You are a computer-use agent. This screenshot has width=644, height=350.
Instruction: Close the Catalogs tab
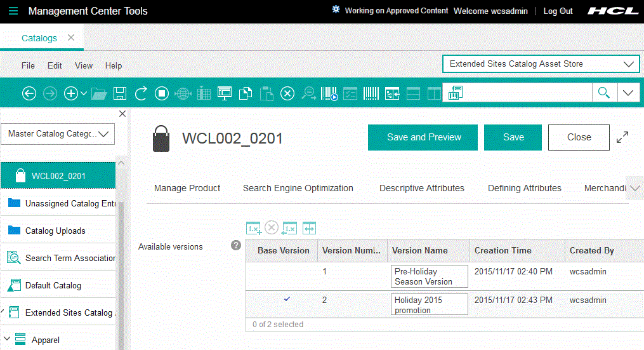[71, 37]
